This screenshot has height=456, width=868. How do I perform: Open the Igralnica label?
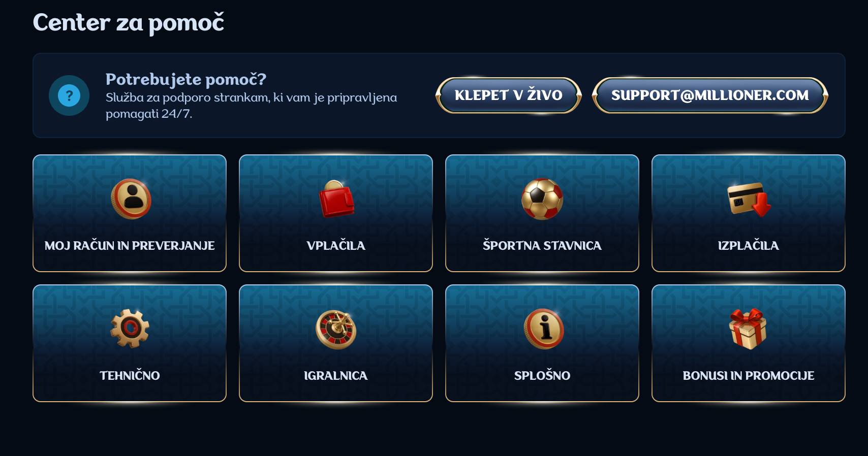[336, 376]
